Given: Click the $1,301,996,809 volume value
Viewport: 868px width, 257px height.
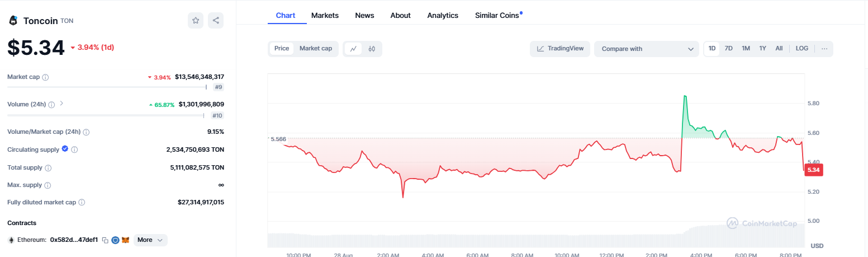Looking at the screenshot, I should coord(201,104).
